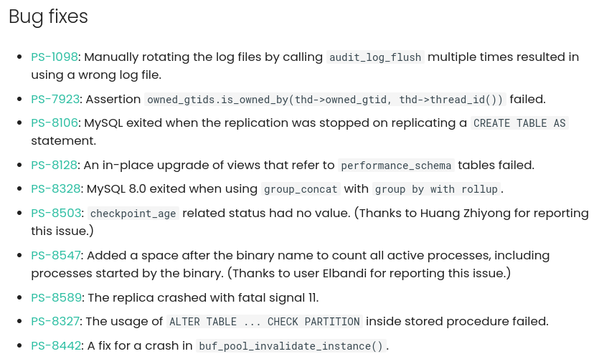Click the PS-8106 ticket link
Viewport: 599px width, 364px height.
point(55,123)
